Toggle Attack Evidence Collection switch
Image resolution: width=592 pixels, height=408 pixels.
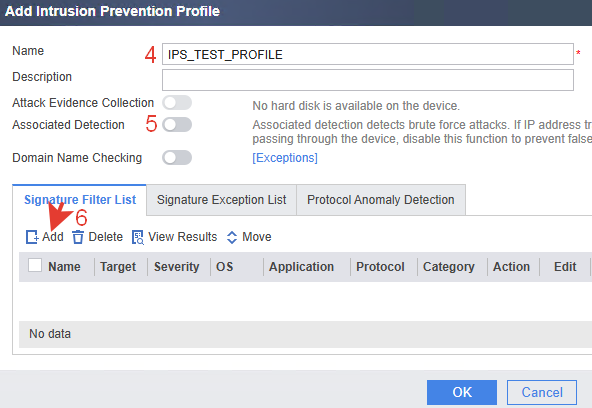pos(177,103)
